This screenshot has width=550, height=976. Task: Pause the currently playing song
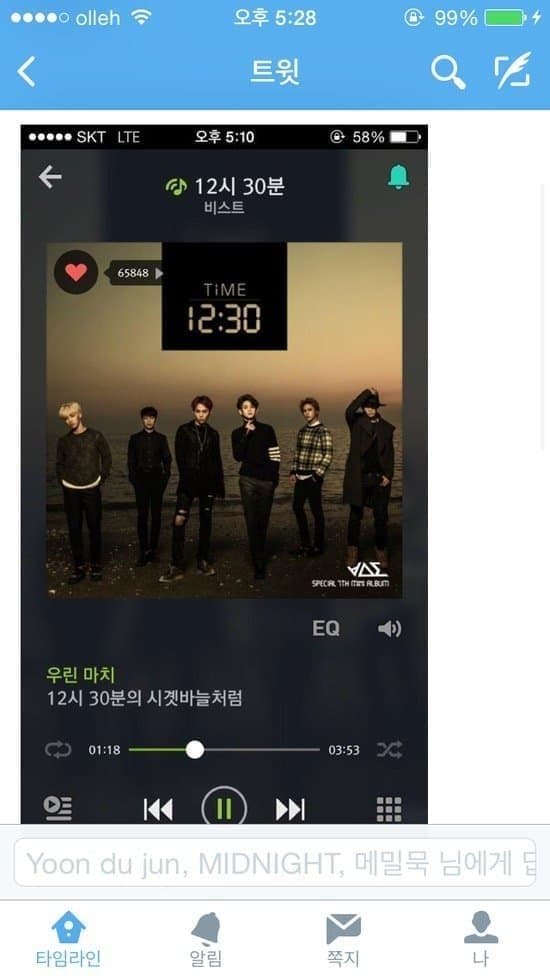pos(224,808)
